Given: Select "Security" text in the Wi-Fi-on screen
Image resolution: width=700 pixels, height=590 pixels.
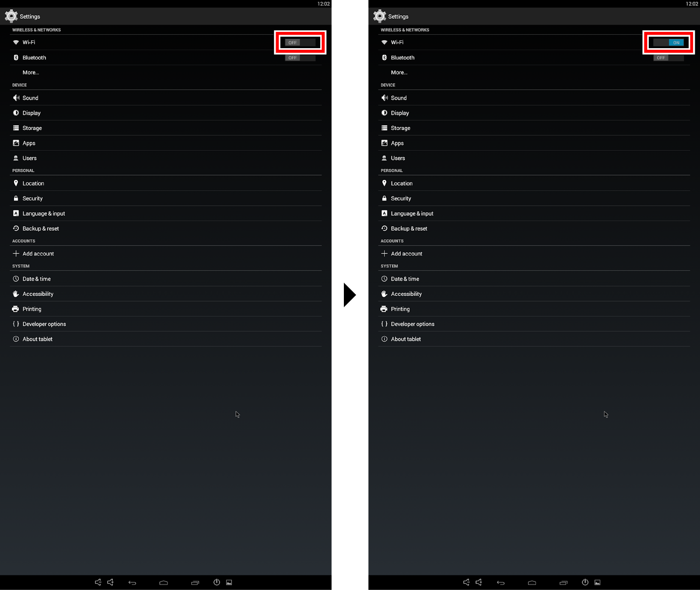Looking at the screenshot, I should tap(401, 199).
